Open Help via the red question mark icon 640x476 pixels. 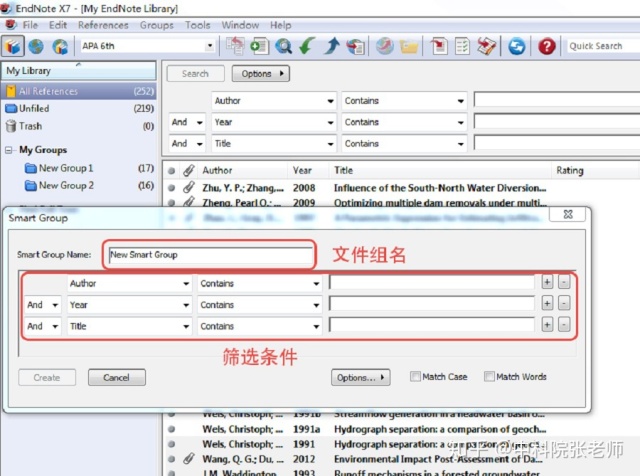(x=547, y=46)
